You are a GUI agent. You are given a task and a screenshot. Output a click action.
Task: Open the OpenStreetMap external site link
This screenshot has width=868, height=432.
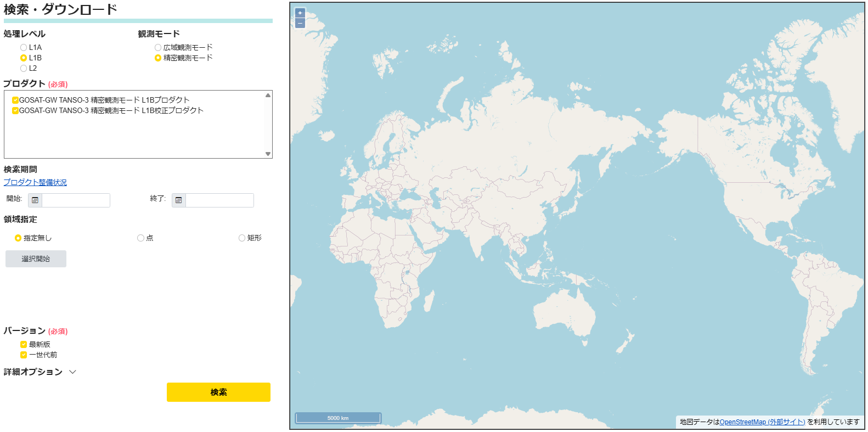pos(762,422)
